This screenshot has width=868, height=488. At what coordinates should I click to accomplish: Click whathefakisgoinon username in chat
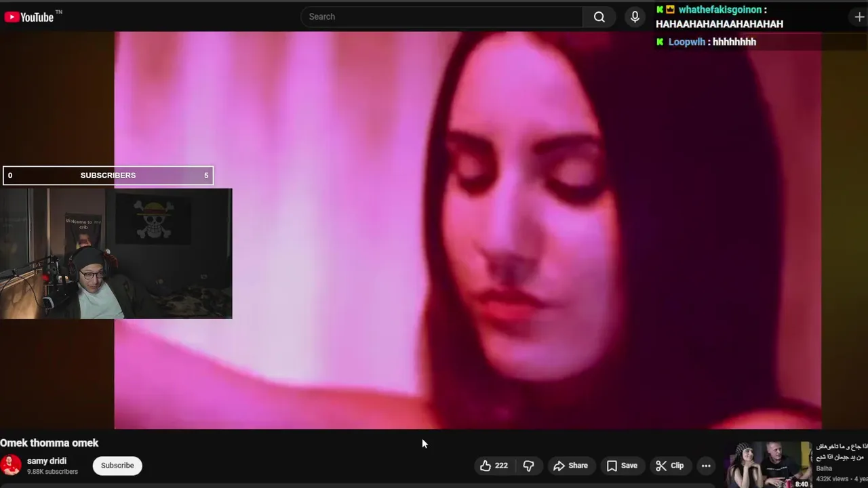point(720,9)
